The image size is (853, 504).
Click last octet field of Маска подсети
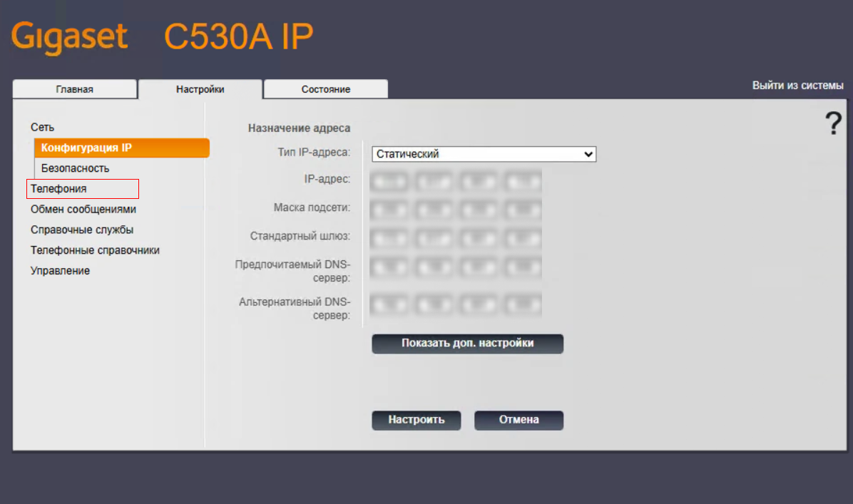(523, 210)
